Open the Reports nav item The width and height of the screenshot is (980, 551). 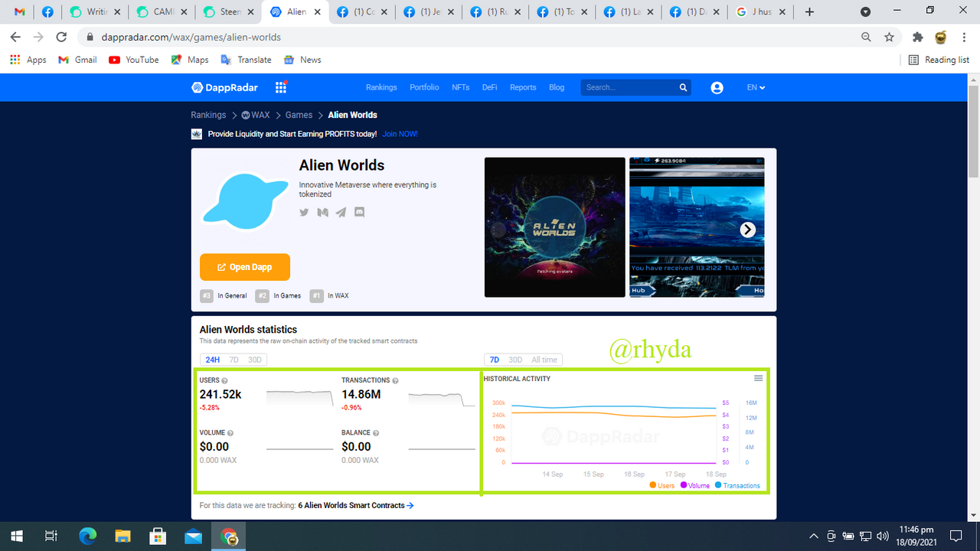(523, 87)
